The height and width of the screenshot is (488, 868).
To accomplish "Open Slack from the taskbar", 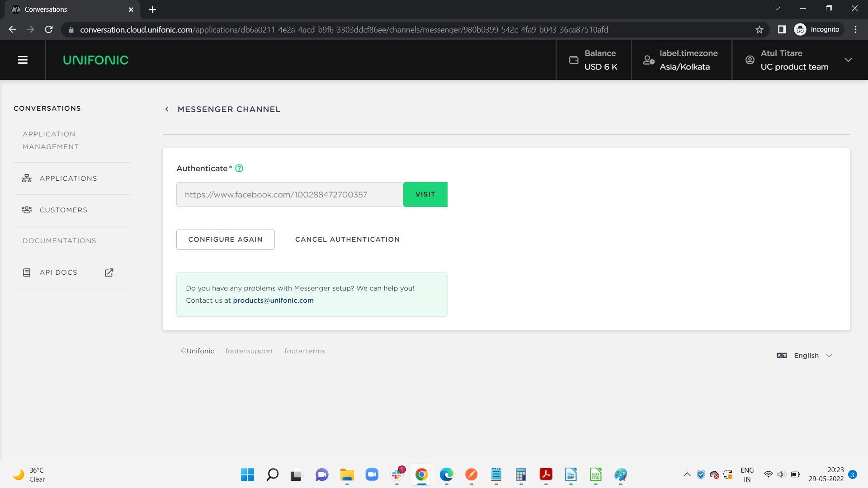I will (x=397, y=474).
